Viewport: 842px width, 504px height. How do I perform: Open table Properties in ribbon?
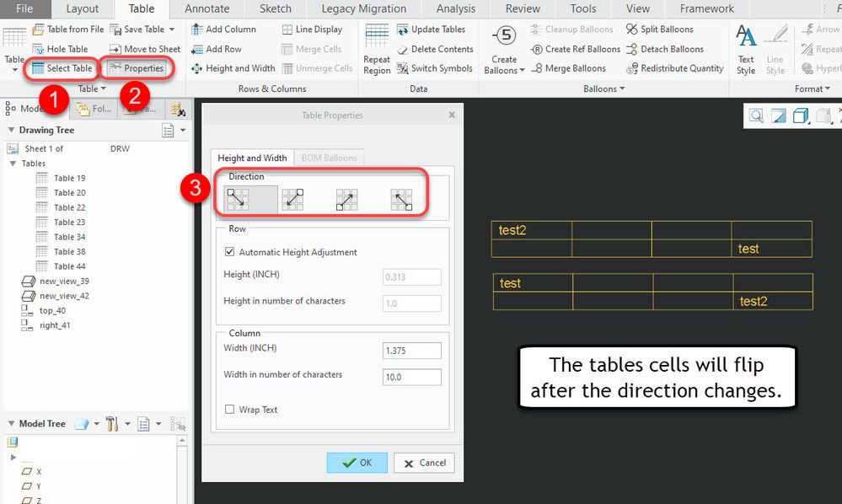[x=137, y=68]
